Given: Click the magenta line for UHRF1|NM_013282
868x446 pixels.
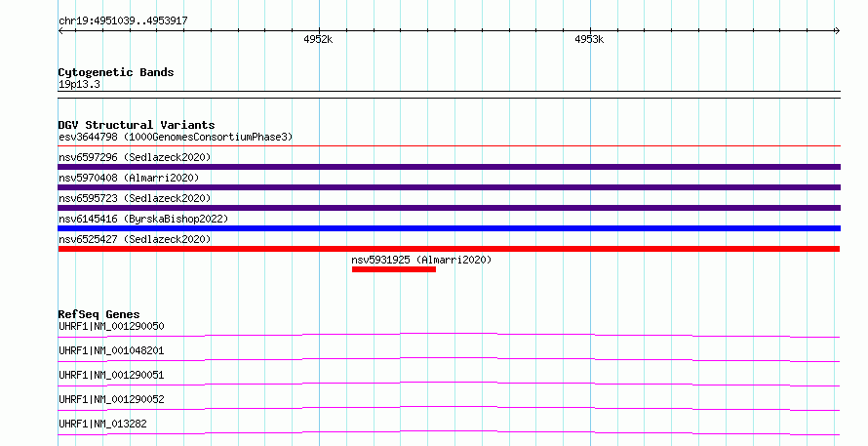Looking at the screenshot, I should click(x=449, y=432).
